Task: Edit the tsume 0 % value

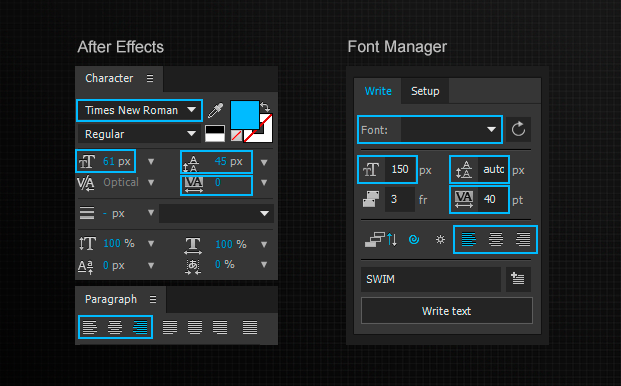Action: point(225,264)
